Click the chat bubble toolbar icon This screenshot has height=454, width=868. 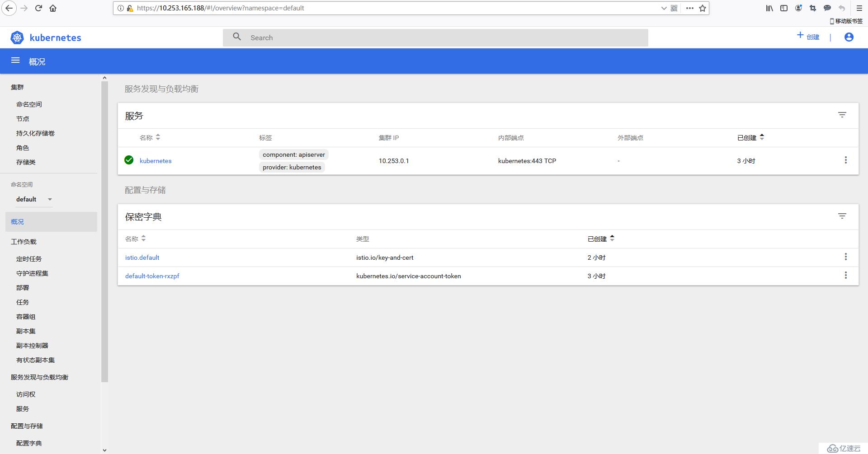[827, 8]
